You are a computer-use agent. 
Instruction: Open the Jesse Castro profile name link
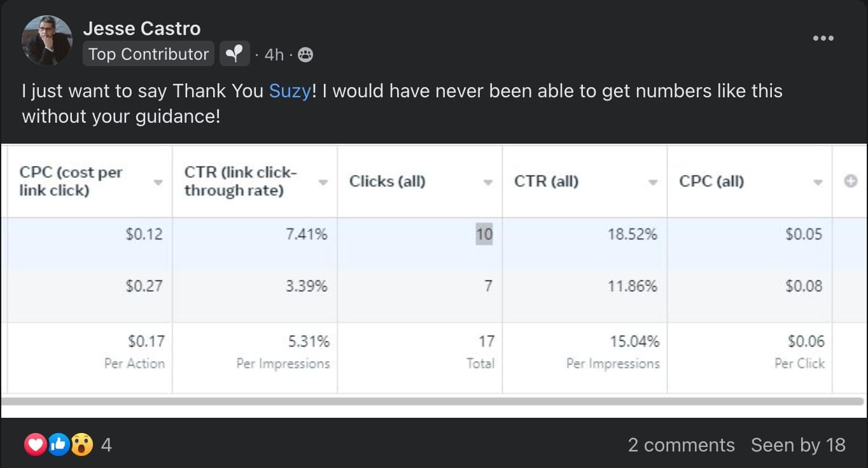click(141, 29)
